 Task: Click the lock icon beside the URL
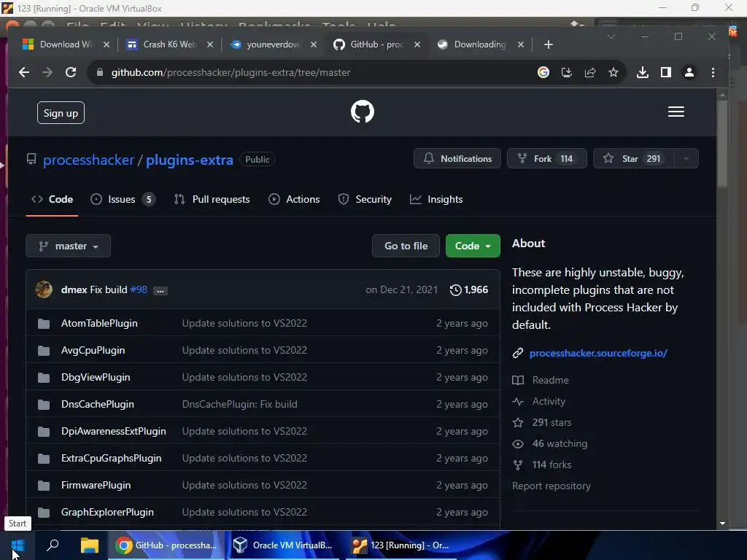(x=99, y=72)
